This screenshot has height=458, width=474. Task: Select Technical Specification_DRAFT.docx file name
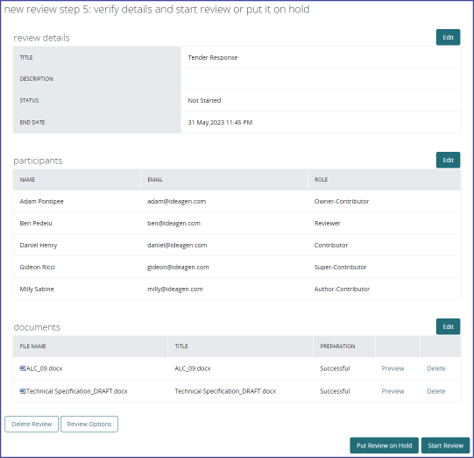coord(77,391)
